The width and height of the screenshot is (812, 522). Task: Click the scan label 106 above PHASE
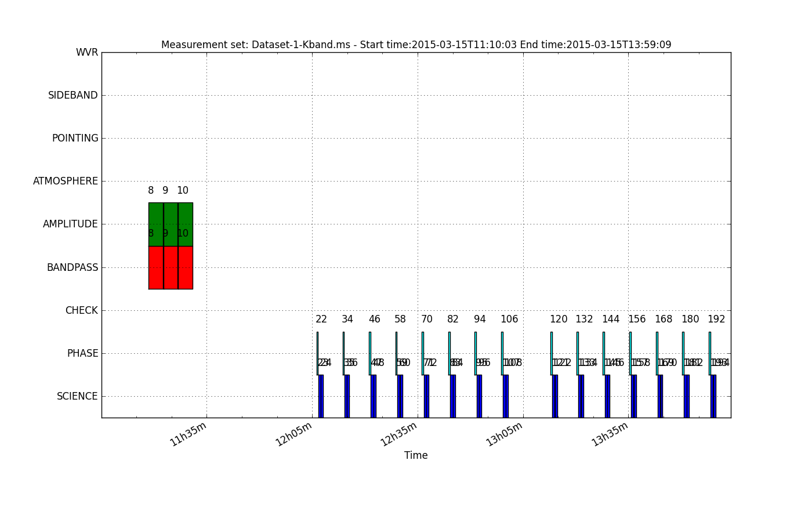509,320
